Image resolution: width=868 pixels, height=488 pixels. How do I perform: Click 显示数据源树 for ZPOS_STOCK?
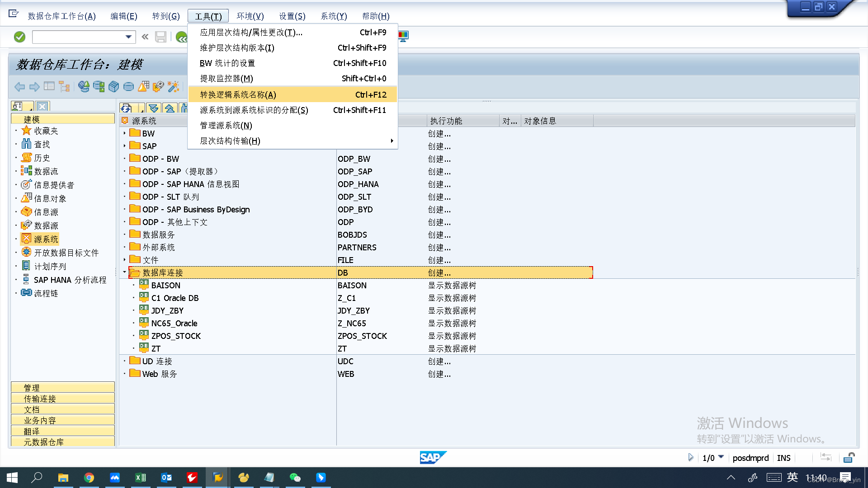point(452,336)
